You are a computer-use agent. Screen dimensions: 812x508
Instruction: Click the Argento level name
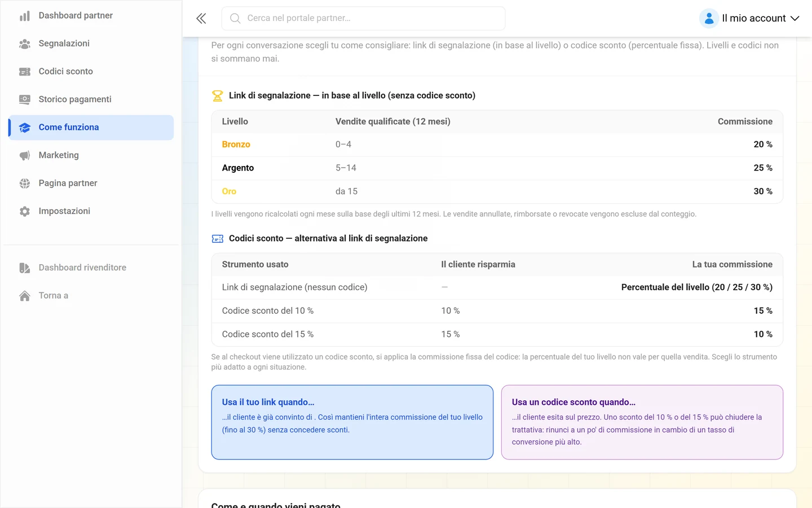[x=238, y=168]
